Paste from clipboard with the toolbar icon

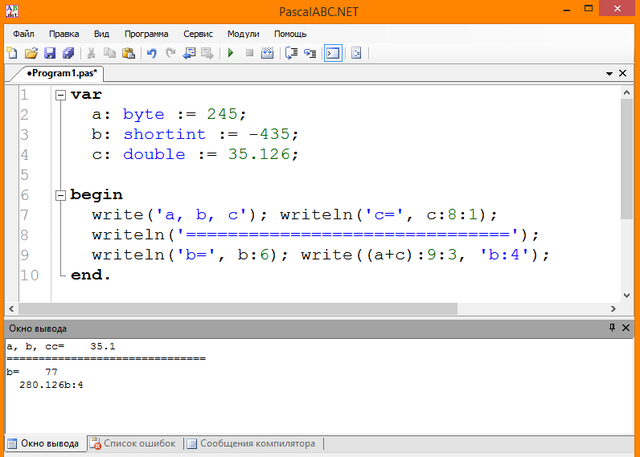[x=128, y=53]
